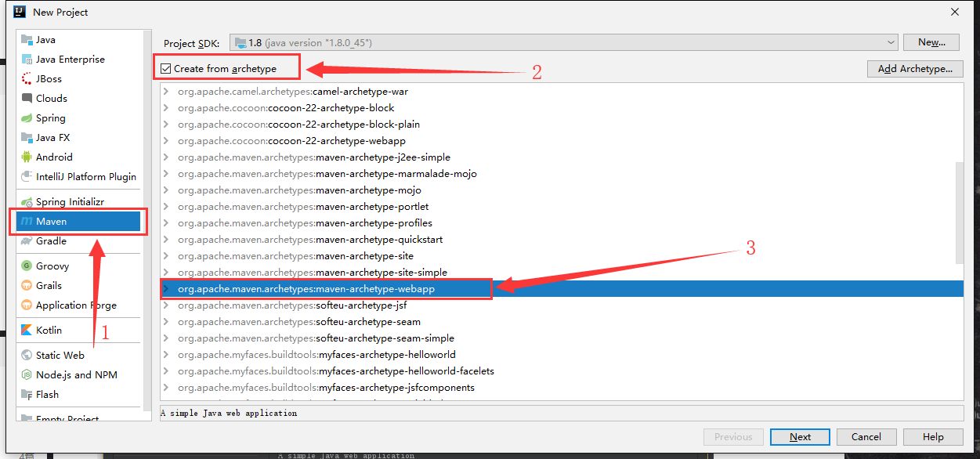Toggle Create from archetype checkbox
Screen dimensions: 980x459
(x=166, y=69)
